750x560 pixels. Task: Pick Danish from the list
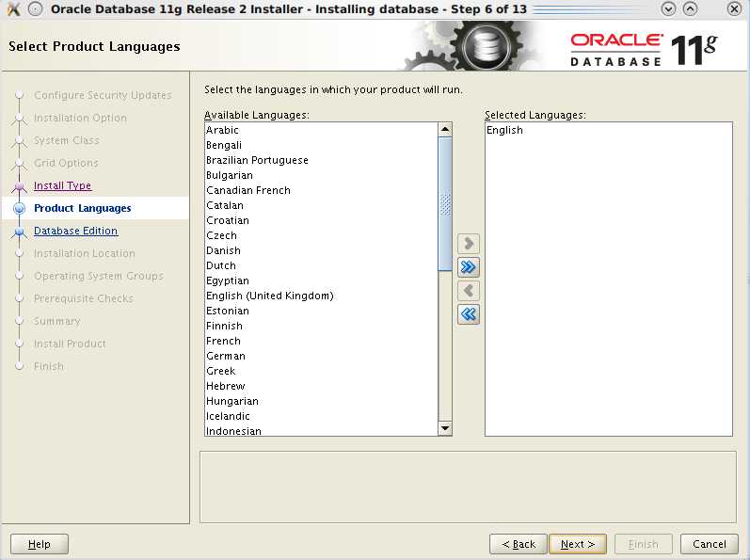click(x=321, y=250)
